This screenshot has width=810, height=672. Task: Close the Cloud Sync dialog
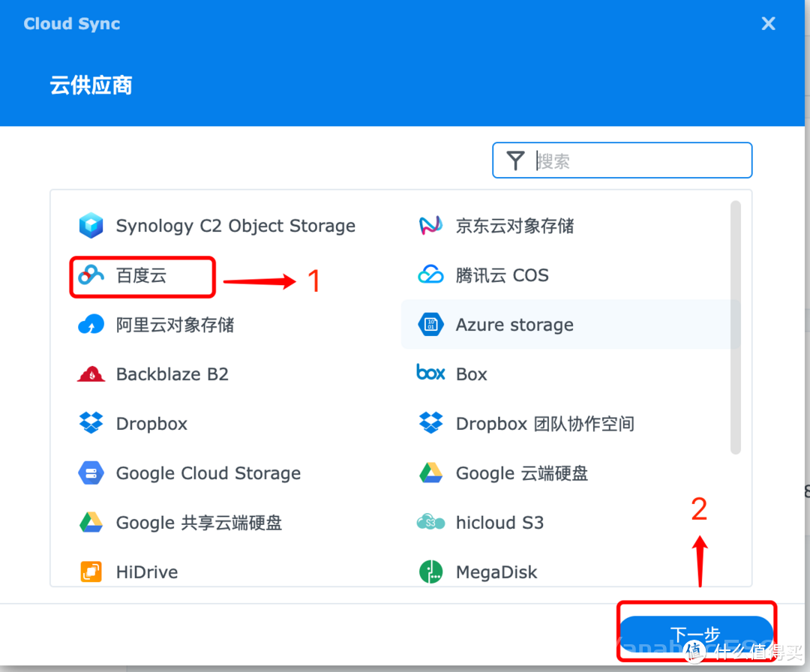point(768,23)
